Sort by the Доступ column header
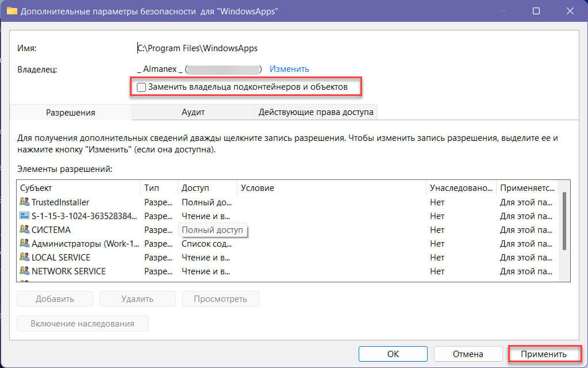The image size is (588, 368). (207, 188)
